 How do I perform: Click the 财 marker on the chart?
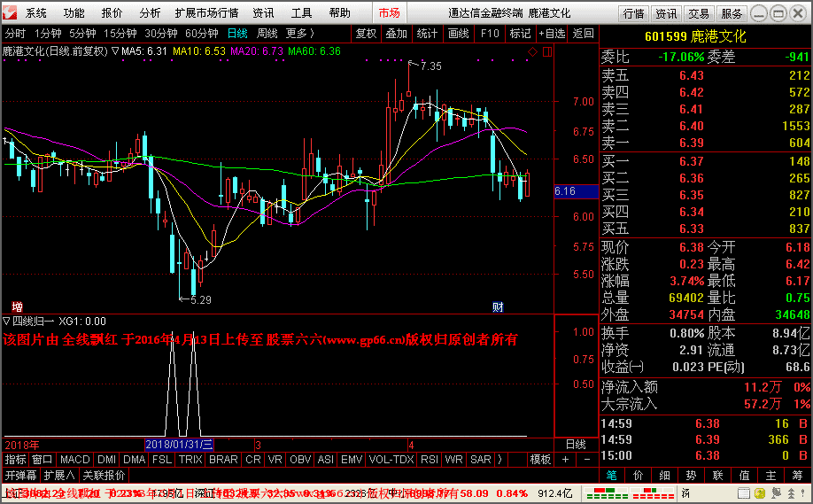point(498,306)
